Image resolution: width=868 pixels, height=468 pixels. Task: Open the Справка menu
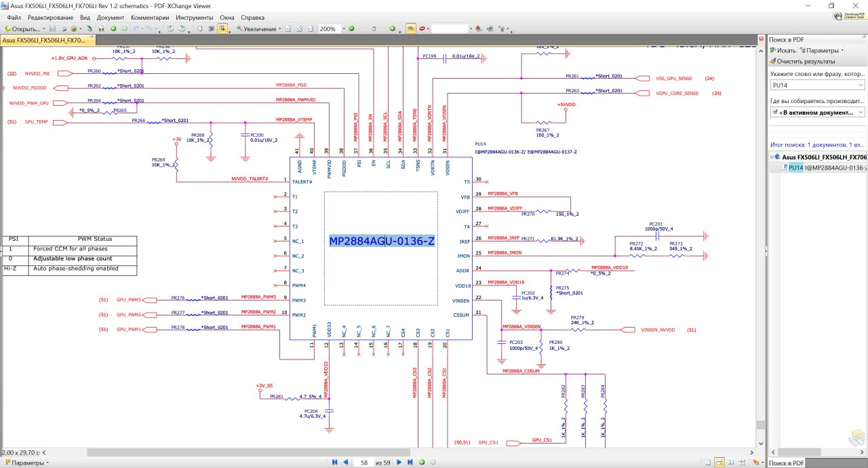pos(253,17)
